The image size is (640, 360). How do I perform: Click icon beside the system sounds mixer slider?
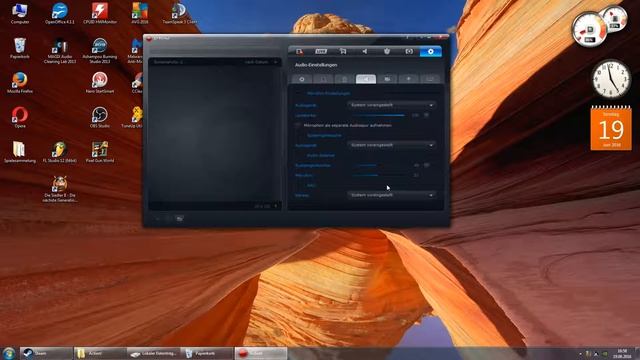coord(427,165)
